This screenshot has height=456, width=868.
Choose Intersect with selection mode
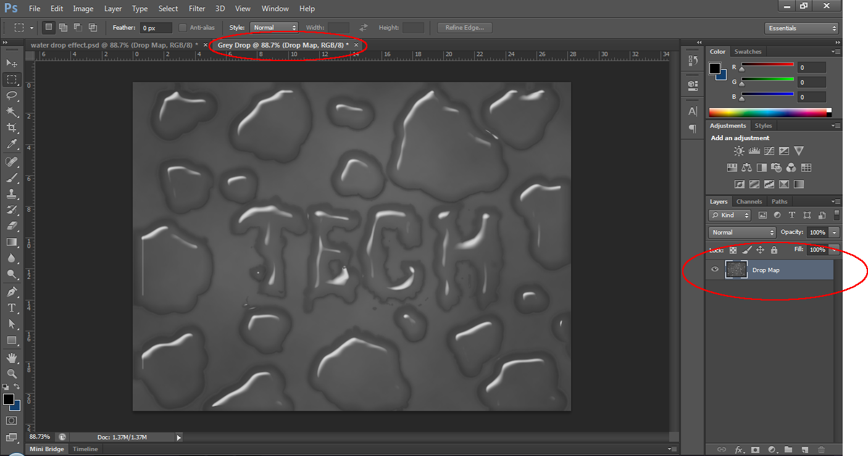93,27
